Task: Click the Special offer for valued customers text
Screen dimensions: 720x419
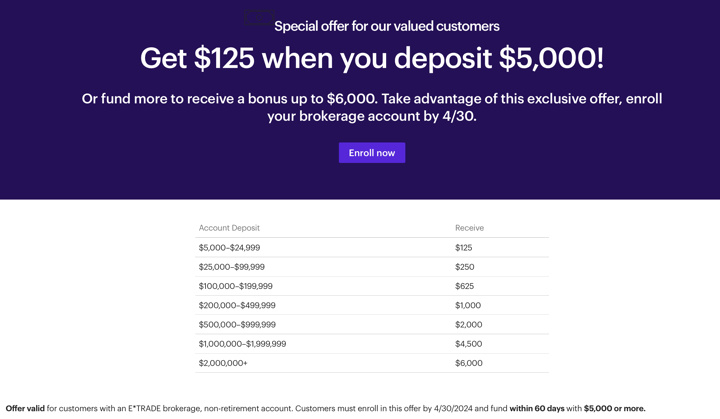Action: (x=386, y=26)
